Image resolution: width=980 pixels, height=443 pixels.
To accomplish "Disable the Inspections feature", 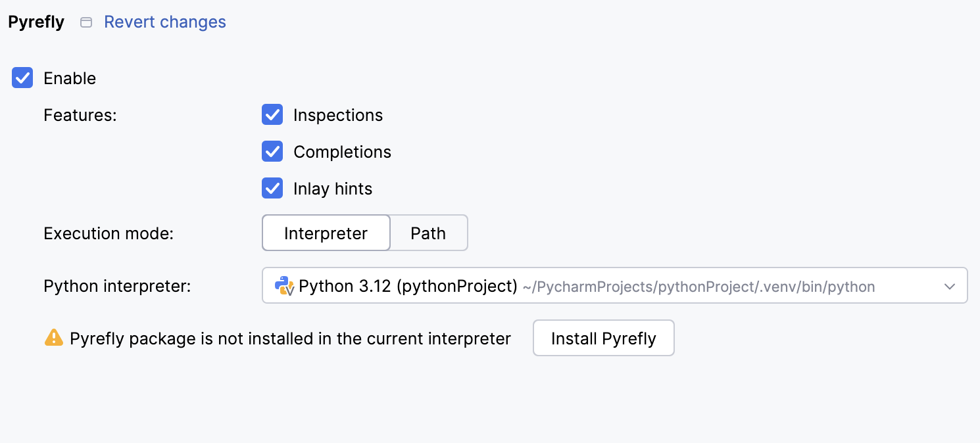I will click(272, 114).
